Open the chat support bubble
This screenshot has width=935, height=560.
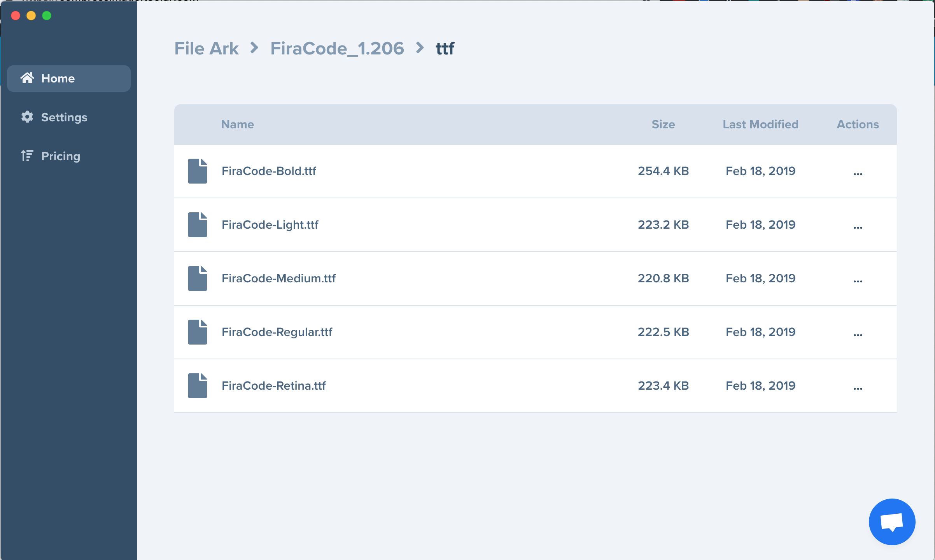coord(891,521)
